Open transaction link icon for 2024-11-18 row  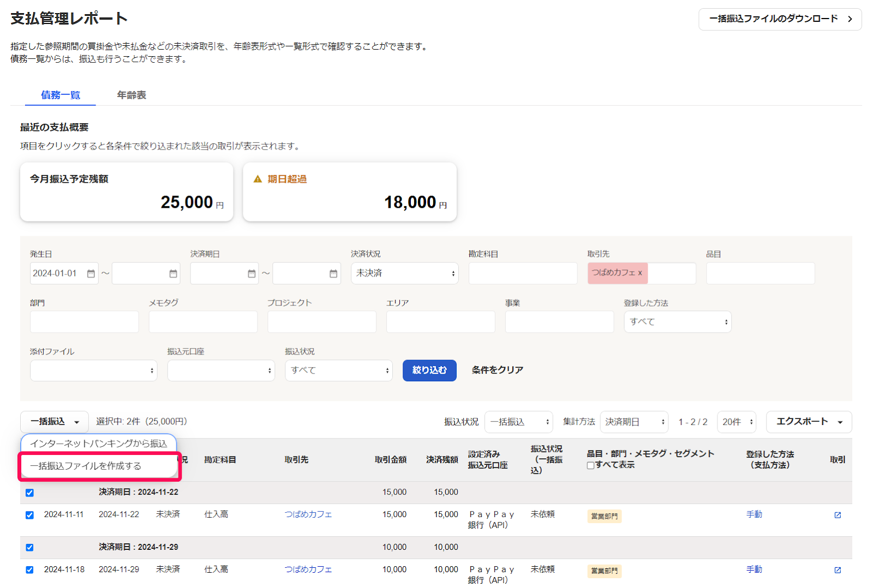(x=838, y=570)
